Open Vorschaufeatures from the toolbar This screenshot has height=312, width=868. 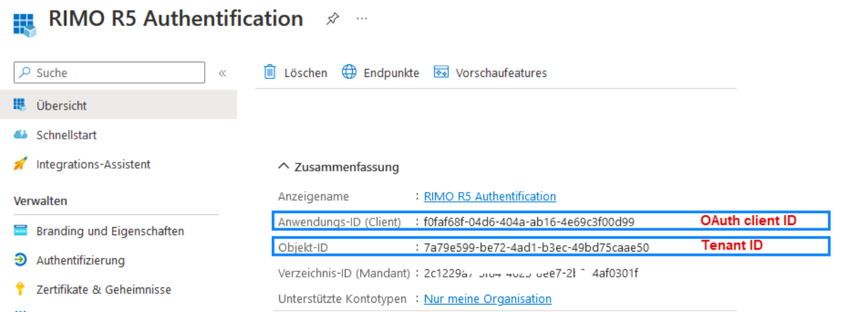pyautogui.click(x=501, y=73)
